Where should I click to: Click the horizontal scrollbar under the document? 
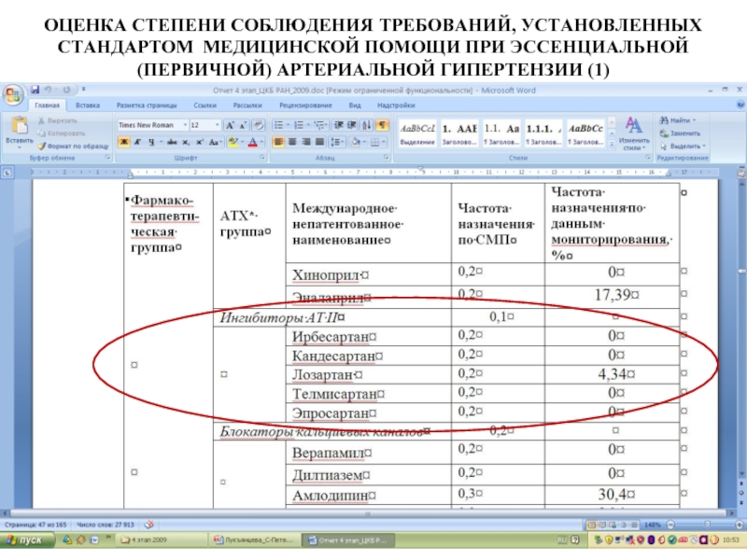tap(367, 514)
